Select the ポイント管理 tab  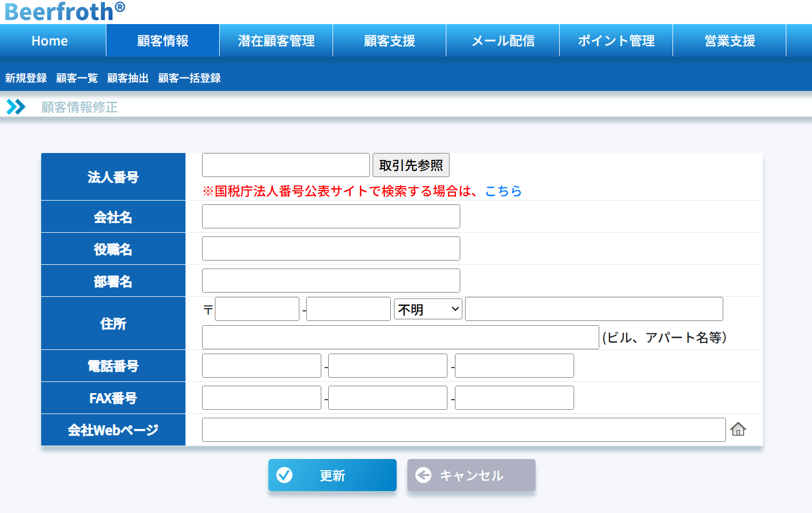616,41
